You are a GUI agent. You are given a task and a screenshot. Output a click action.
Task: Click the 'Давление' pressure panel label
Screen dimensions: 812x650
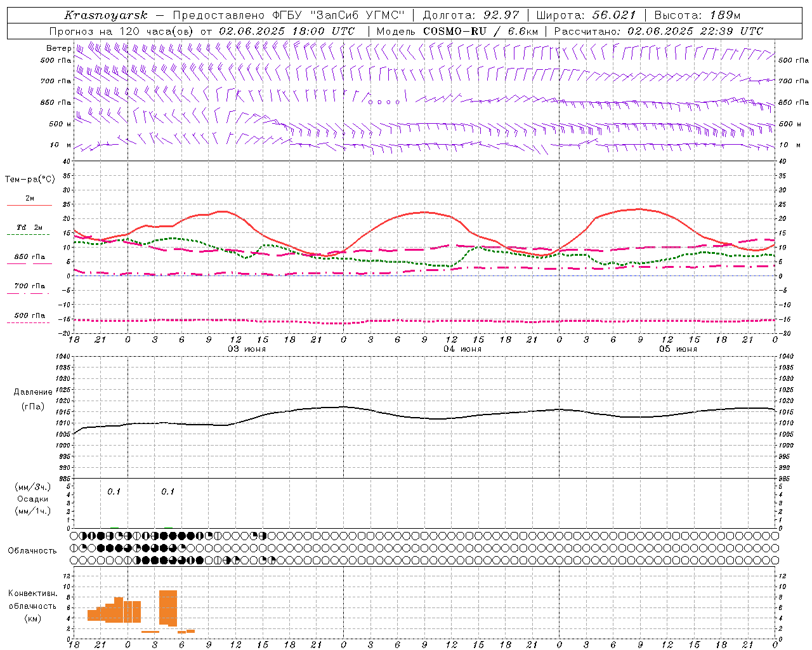pos(33,392)
